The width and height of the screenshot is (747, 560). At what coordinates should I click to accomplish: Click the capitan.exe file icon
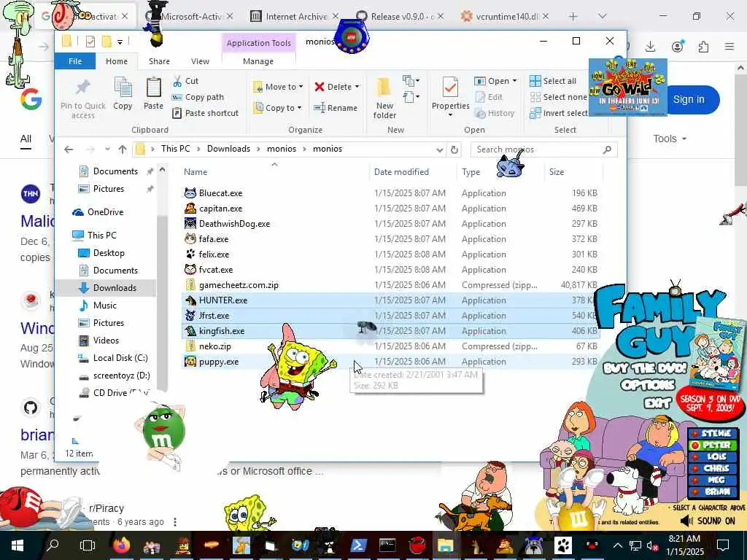pos(190,209)
